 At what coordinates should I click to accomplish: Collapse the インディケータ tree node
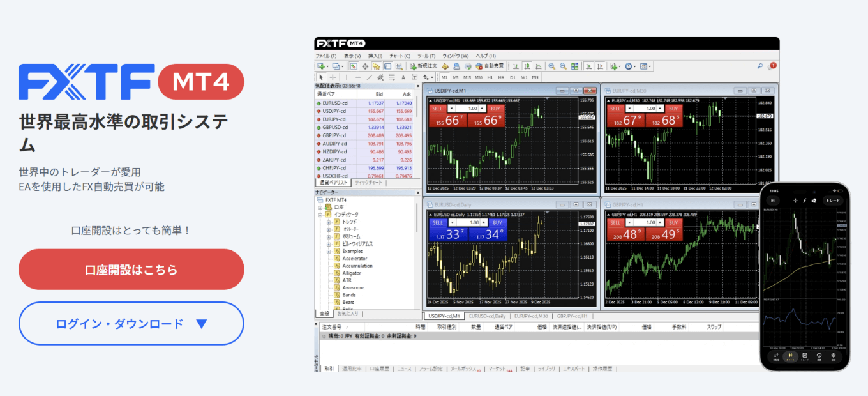coord(320,215)
